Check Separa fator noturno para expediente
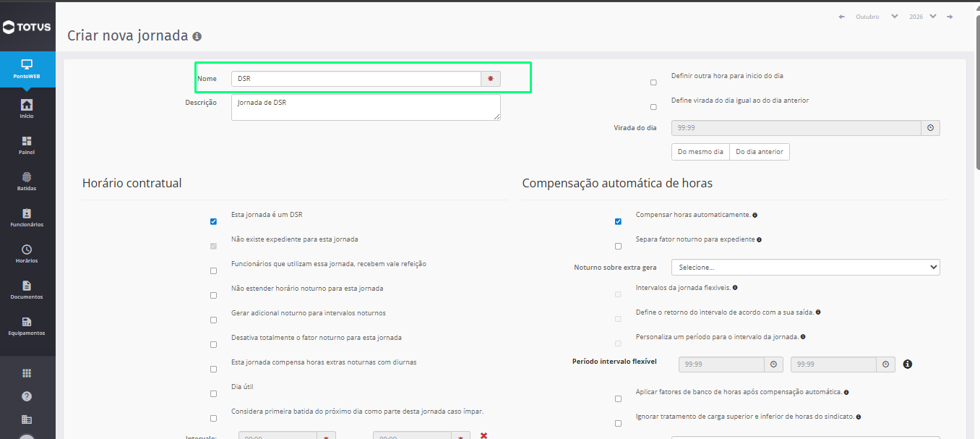980x439 pixels. pyautogui.click(x=618, y=247)
